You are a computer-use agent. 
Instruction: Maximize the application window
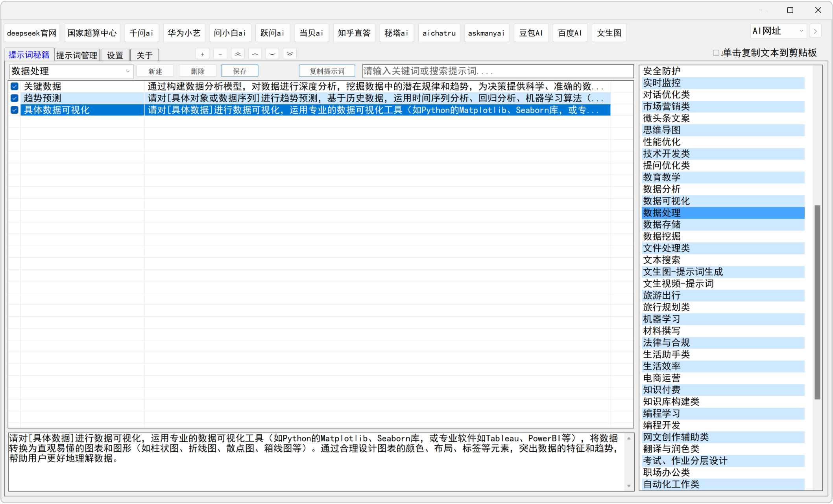click(790, 10)
